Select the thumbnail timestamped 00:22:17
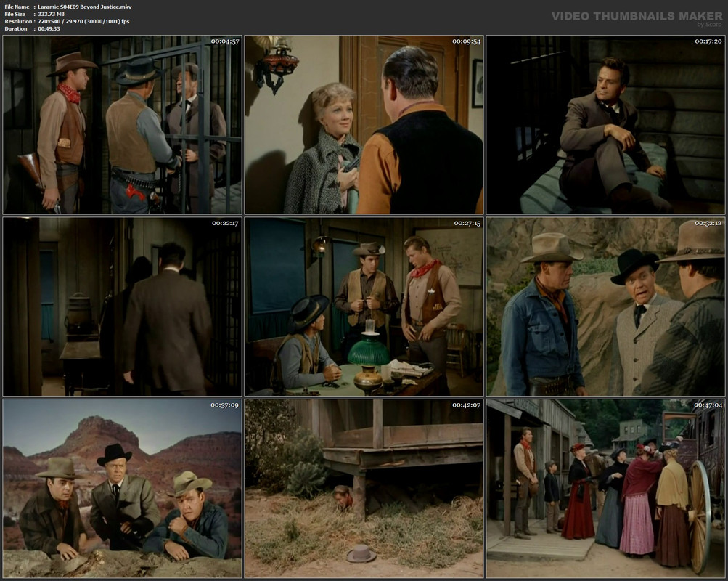The width and height of the screenshot is (728, 581). (122, 306)
